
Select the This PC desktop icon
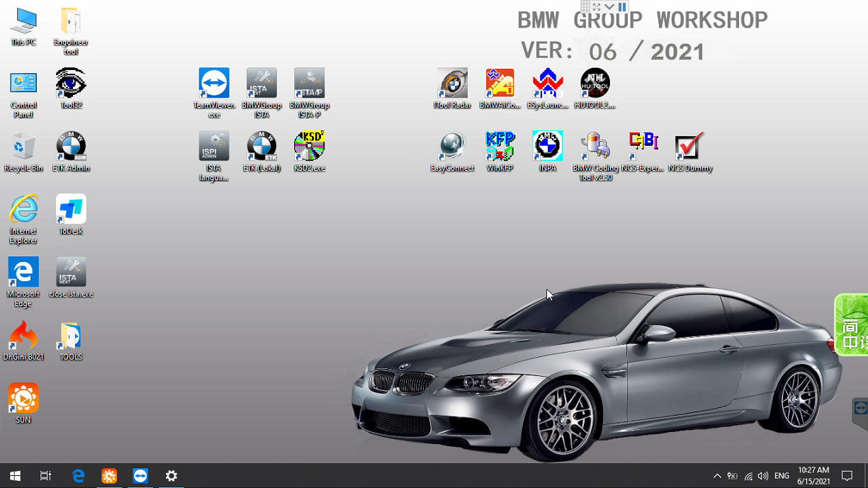click(x=23, y=28)
